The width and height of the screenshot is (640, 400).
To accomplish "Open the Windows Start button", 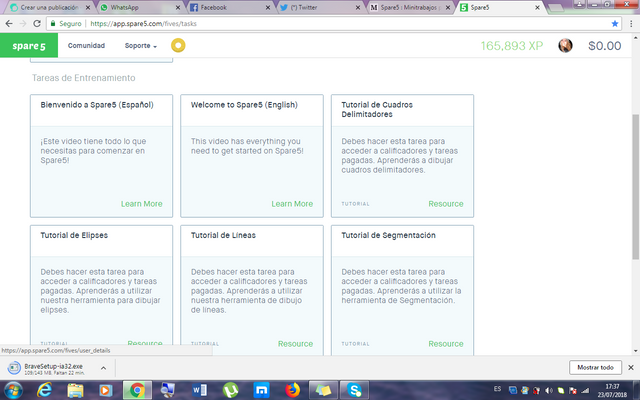I will pyautogui.click(x=13, y=391).
